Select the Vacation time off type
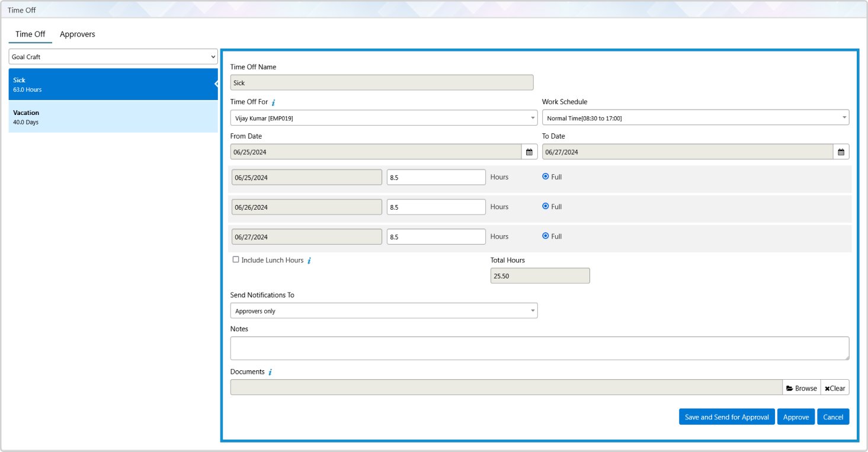868x452 pixels. (113, 117)
